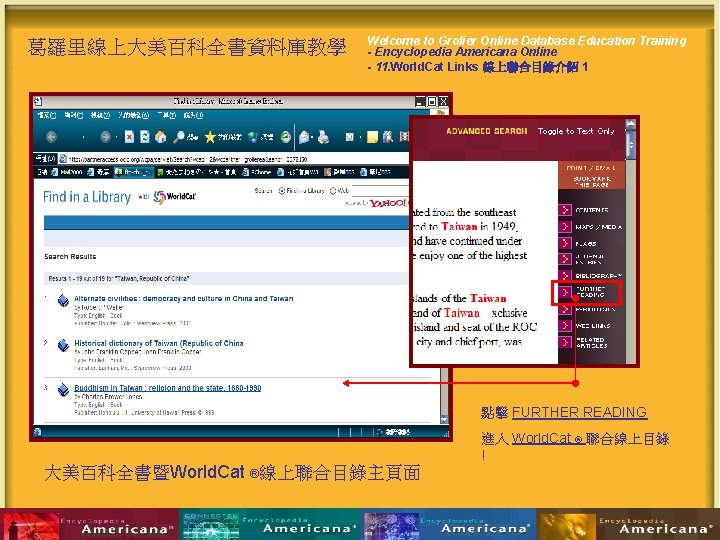Viewport: 720px width, 540px height.
Task: Click the yellow note icon in toolbar
Action: (372, 136)
